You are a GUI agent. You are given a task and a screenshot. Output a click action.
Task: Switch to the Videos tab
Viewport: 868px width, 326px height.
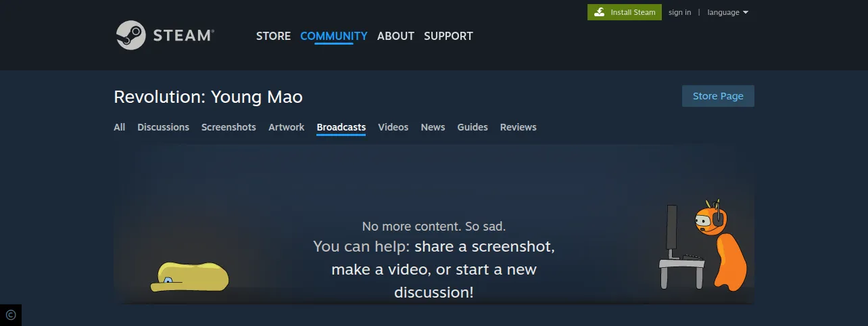(393, 127)
